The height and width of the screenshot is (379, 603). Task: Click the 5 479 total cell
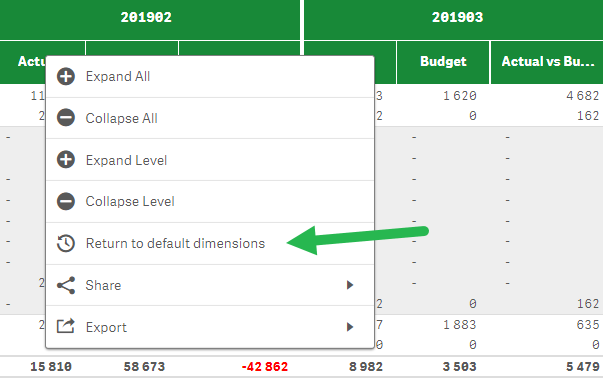[582, 367]
